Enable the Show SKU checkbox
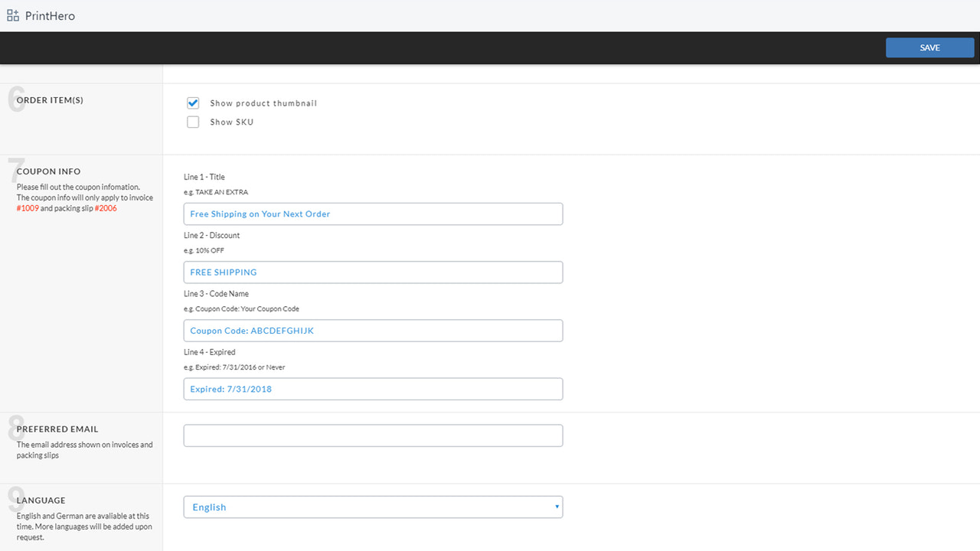Screen dimensions: 980x551 tap(193, 122)
